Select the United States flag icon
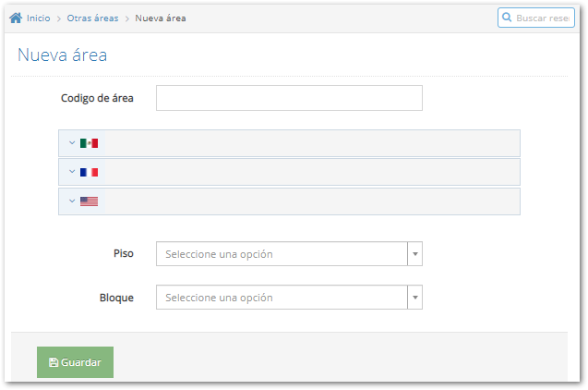Screen dimensions: 588x390 point(89,201)
